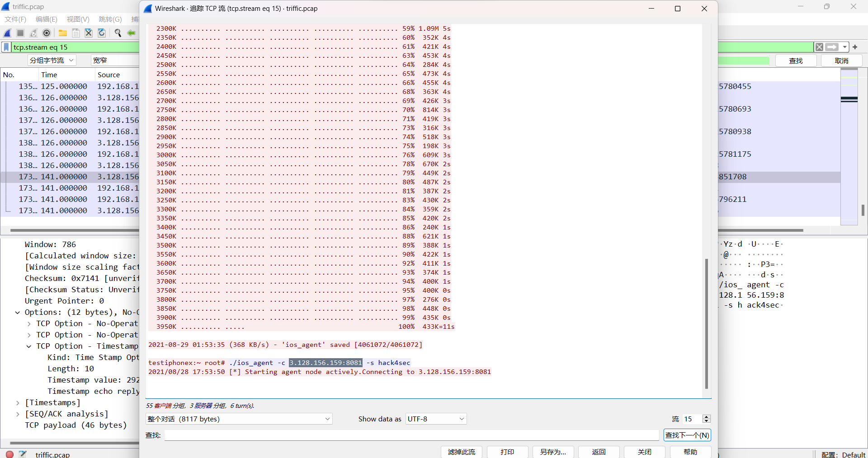Screen dimensions: 868x458
Task: Click the 查找 search text input field
Action: [411, 435]
